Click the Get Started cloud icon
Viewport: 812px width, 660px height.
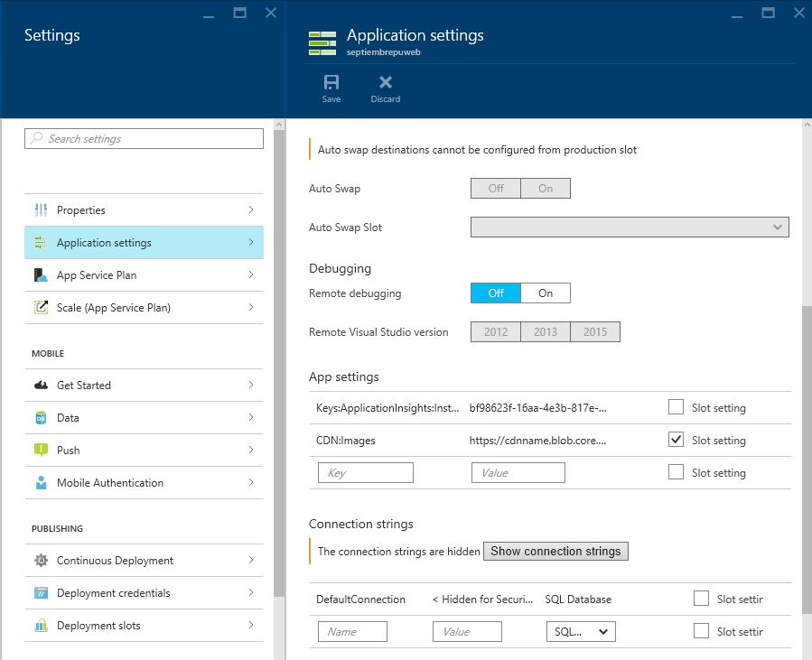[x=41, y=386]
